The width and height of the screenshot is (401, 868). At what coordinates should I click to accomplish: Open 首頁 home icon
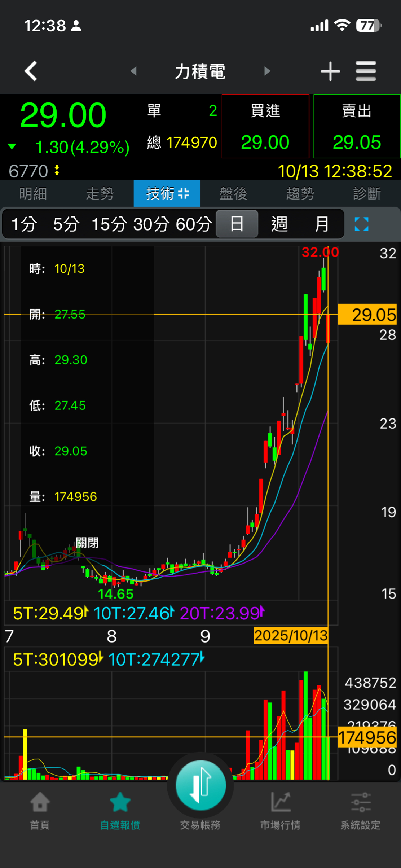pyautogui.click(x=40, y=801)
